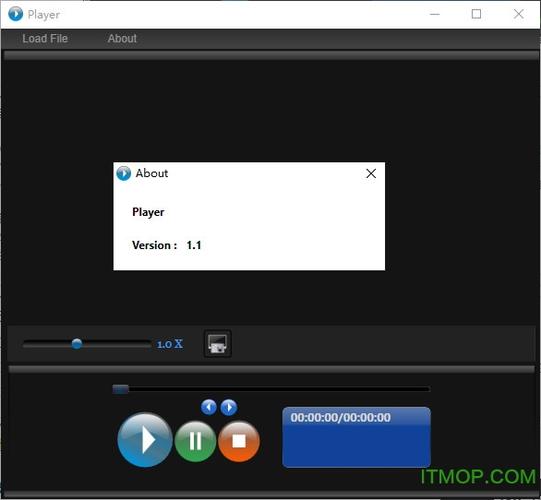Image resolution: width=541 pixels, height=500 pixels.
Task: Close the About dialog
Action: pyautogui.click(x=371, y=173)
